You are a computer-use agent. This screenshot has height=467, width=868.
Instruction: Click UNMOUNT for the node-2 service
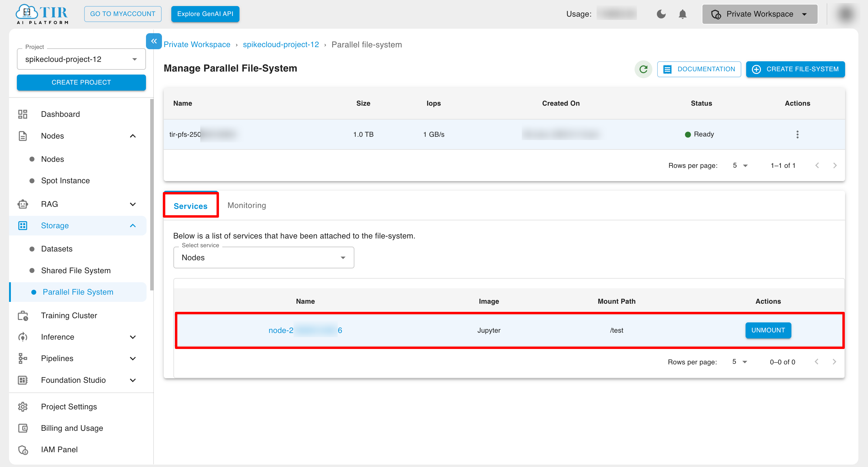coord(768,330)
